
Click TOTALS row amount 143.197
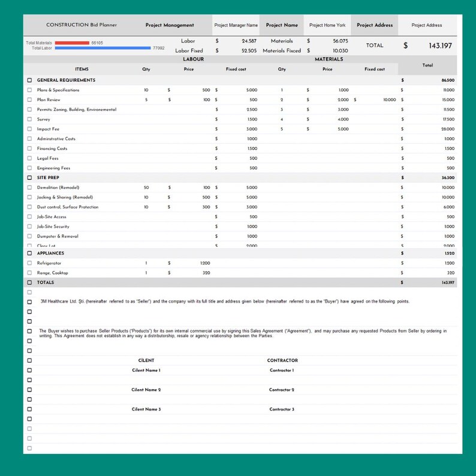pos(448,282)
